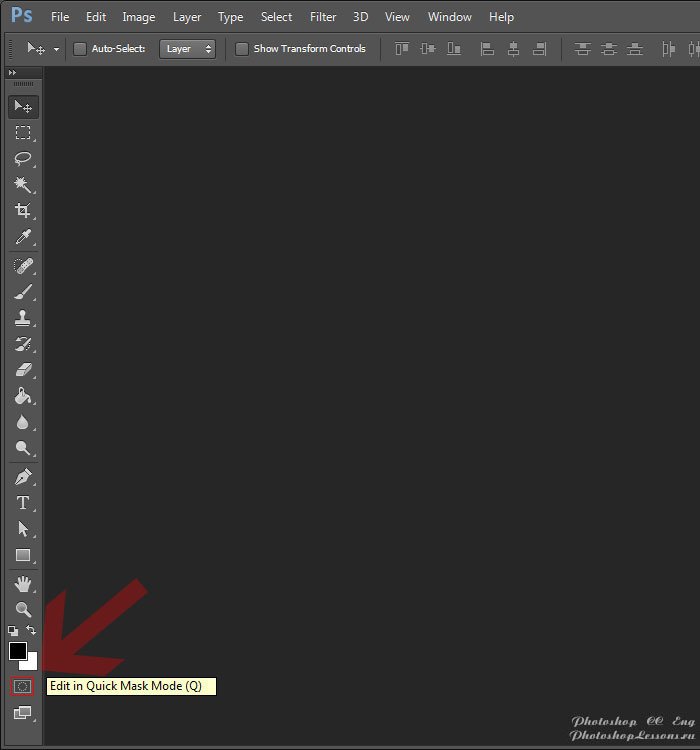Viewport: 700px width, 750px height.
Task: Activate the Magic Wand tool
Action: (x=23, y=185)
